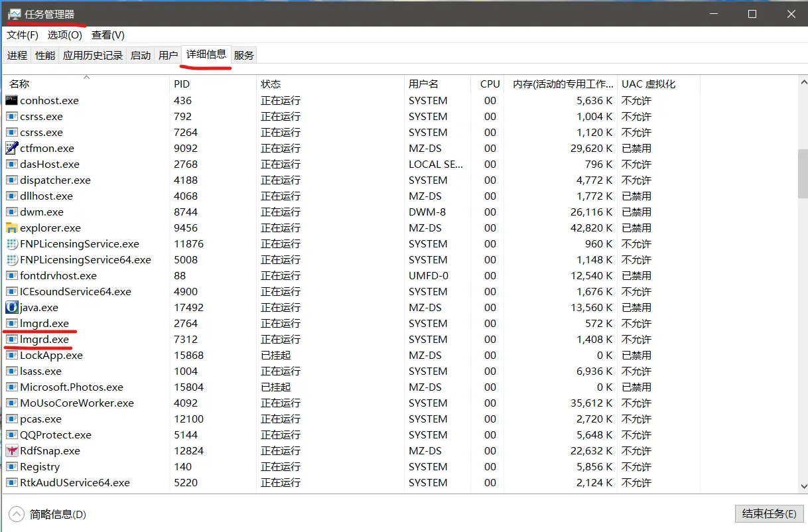Screen dimensions: 808x532
Task: Click the 结束任务(E) button
Action: point(770,514)
